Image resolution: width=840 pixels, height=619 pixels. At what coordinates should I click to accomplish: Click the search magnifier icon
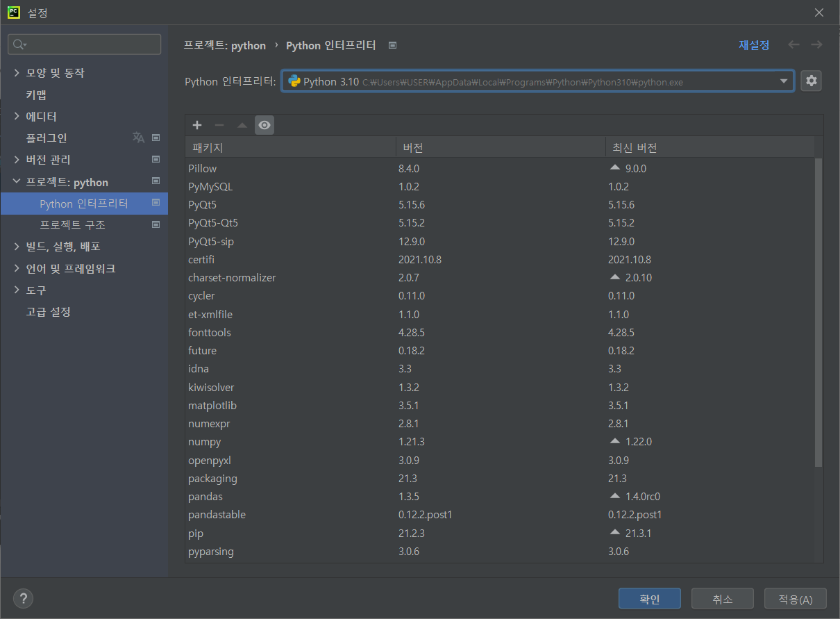(19, 44)
